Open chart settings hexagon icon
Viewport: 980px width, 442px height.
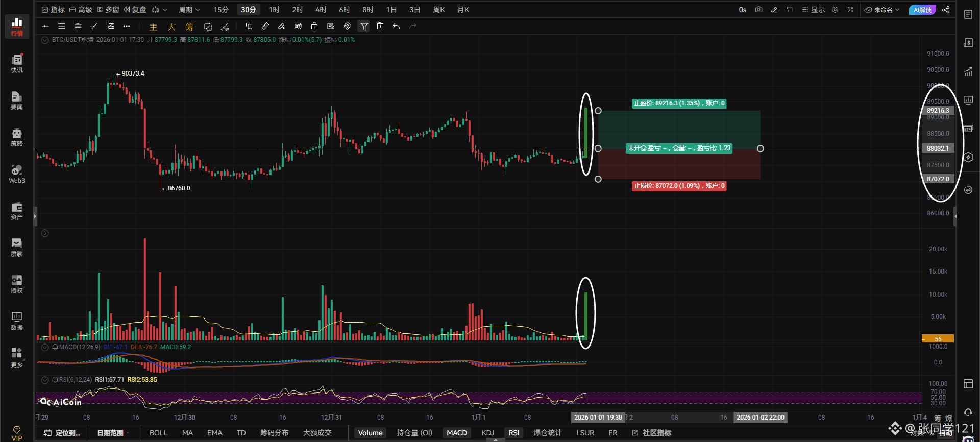click(x=835, y=10)
